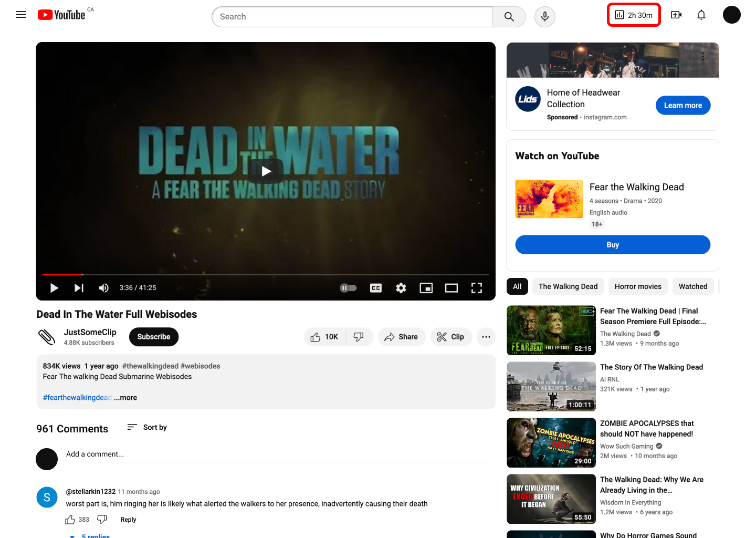This screenshot has width=756, height=538.
Task: Seek on the video progress bar
Action: pyautogui.click(x=266, y=274)
